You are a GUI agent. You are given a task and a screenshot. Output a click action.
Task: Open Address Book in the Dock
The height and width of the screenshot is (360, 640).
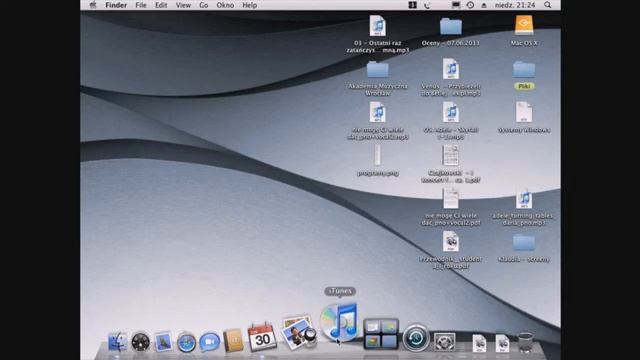(233, 341)
